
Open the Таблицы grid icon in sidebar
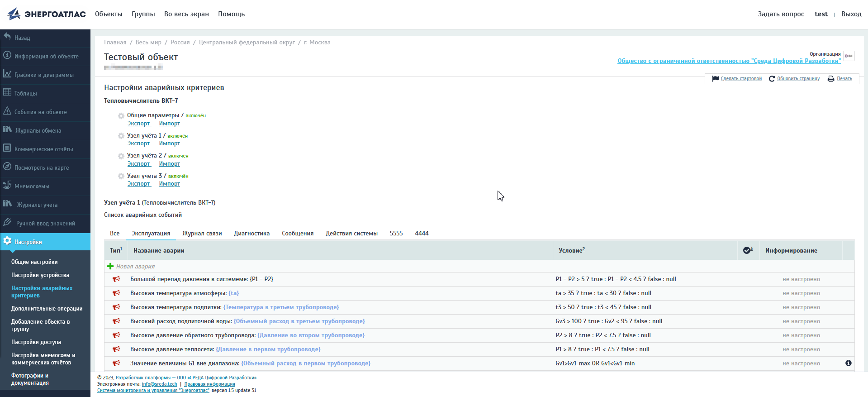click(x=7, y=92)
